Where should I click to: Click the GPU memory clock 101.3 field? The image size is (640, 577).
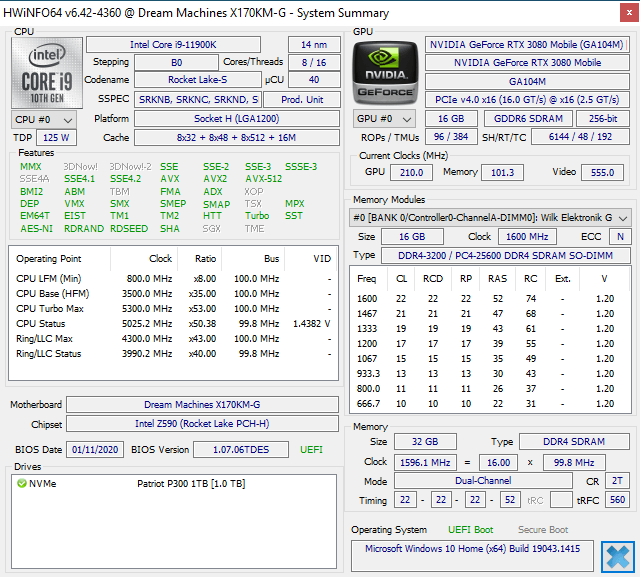click(502, 173)
